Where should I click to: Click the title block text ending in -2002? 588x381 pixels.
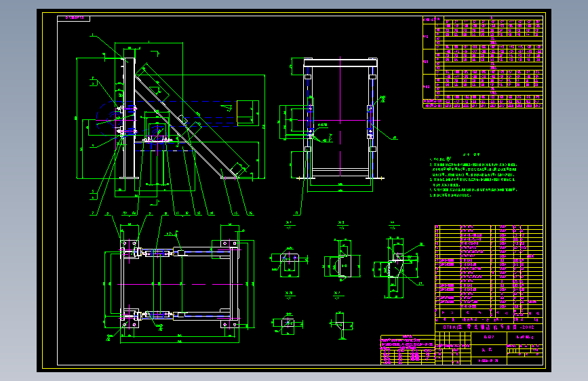click(x=488, y=327)
